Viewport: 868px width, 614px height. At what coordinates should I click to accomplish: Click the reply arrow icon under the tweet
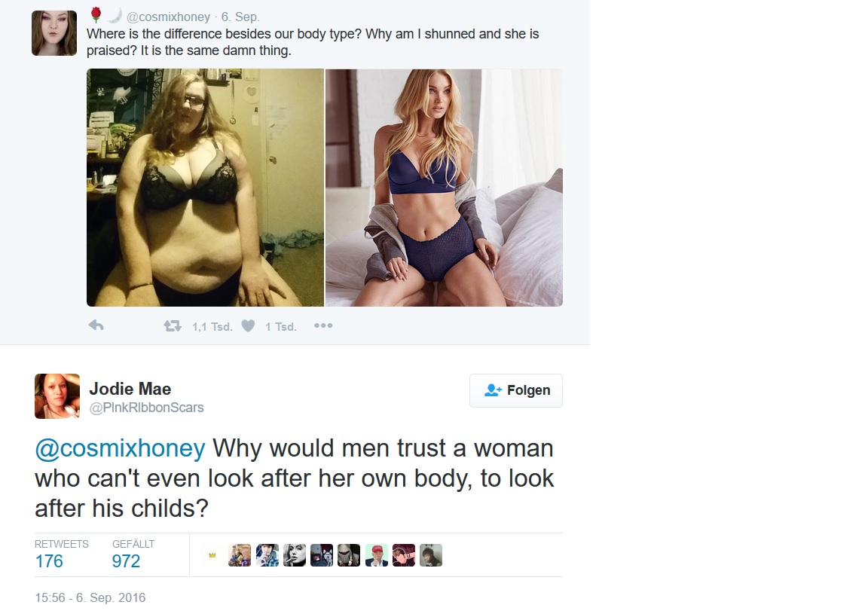96,325
